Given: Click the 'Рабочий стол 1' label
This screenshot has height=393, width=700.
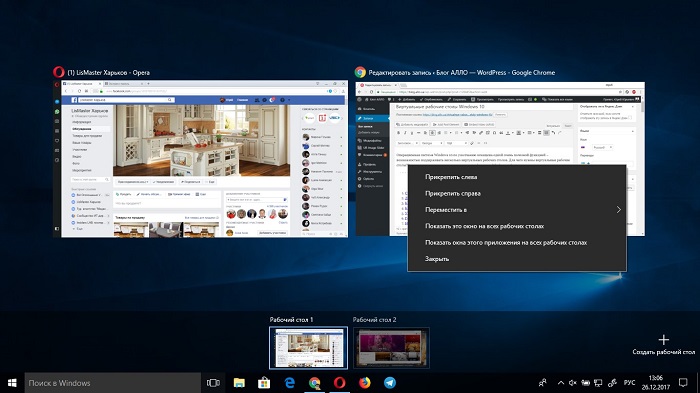Looking at the screenshot, I should click(x=291, y=320).
